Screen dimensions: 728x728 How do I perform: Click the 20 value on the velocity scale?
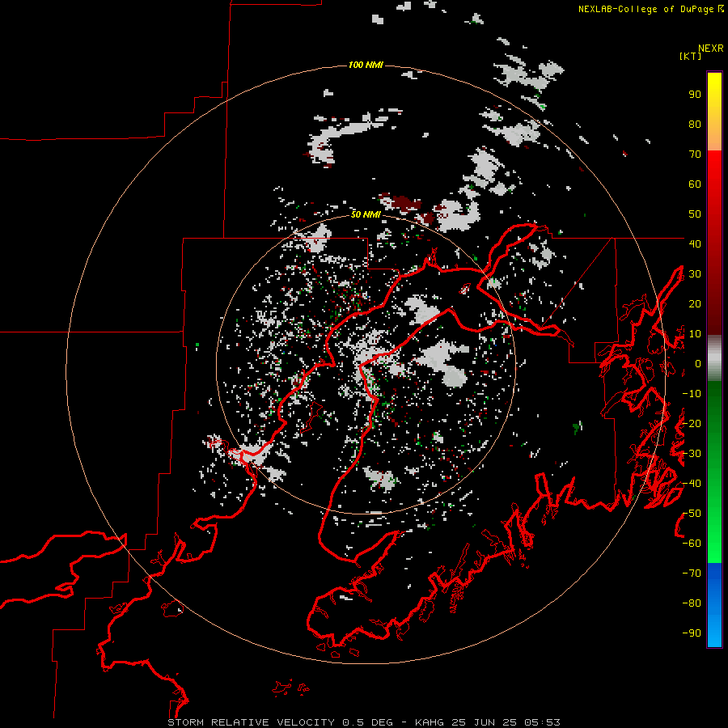click(x=695, y=303)
